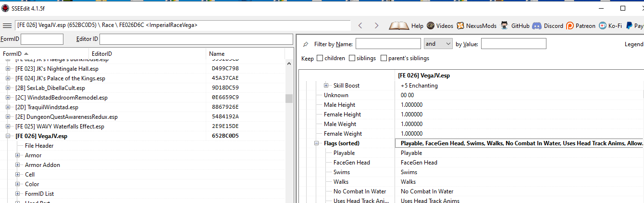This screenshot has height=203, width=644.
Task: Select the Female Weight row label
Action: pyautogui.click(x=343, y=134)
